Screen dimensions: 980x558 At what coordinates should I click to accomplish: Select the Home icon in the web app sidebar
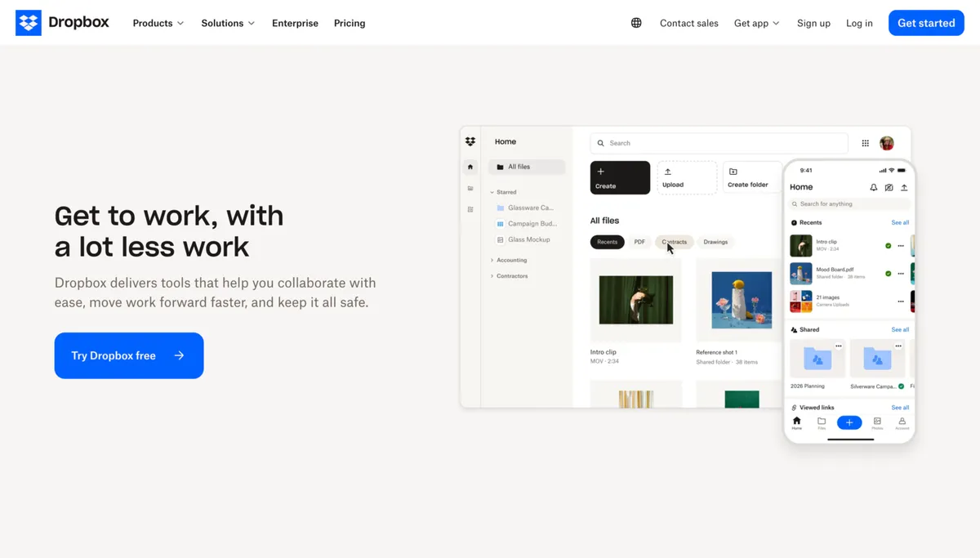click(x=470, y=167)
